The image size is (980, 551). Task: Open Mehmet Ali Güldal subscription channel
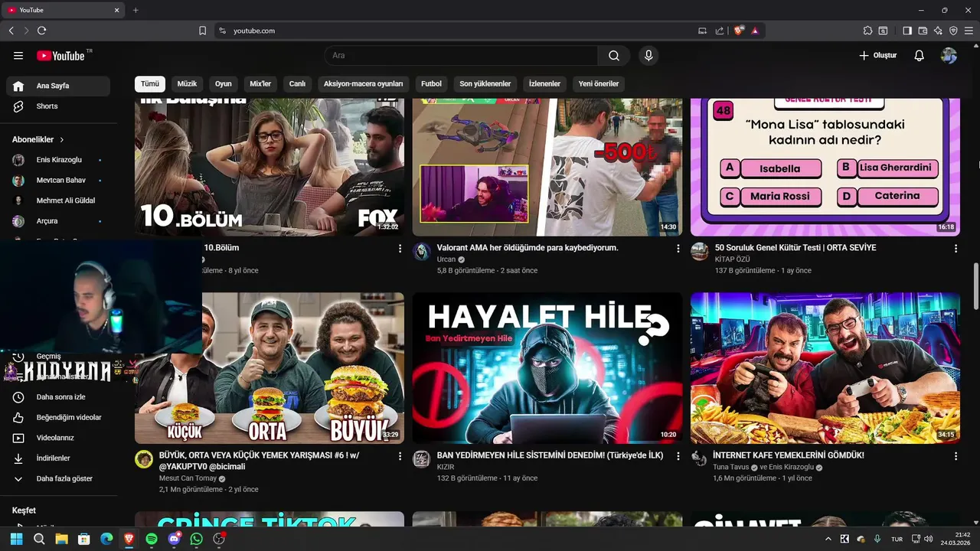pyautogui.click(x=58, y=201)
